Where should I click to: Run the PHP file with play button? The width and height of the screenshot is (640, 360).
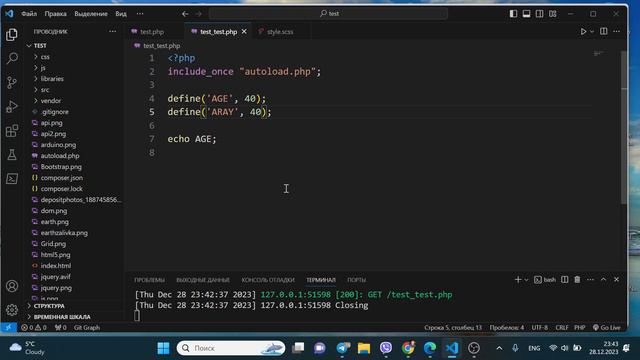click(x=583, y=31)
